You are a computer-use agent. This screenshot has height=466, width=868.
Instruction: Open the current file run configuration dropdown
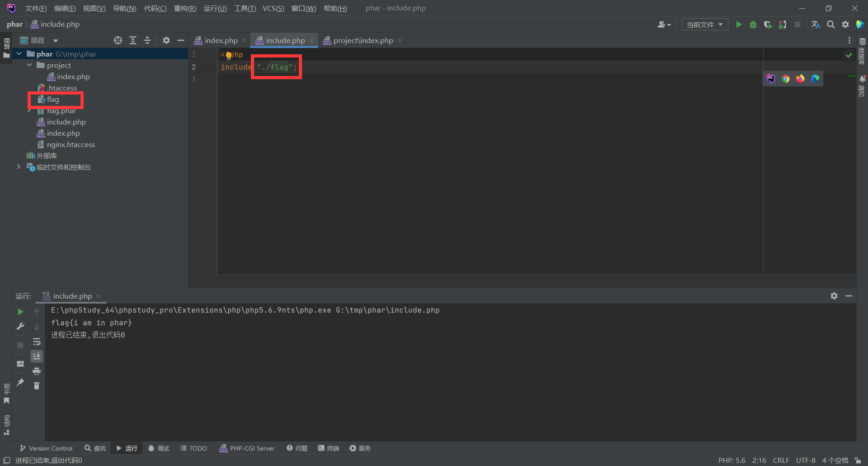tap(705, 24)
